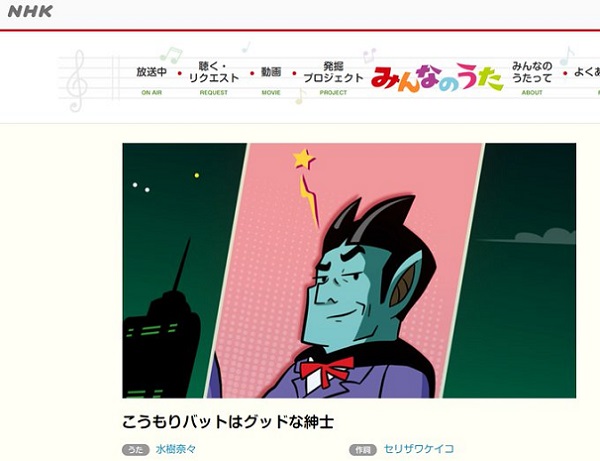The height and width of the screenshot is (461, 600).
Task: Click the うた label badge
Action: click(135, 450)
